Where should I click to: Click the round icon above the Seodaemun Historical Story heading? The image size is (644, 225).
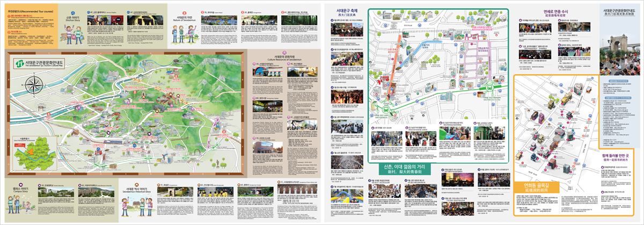136,184
